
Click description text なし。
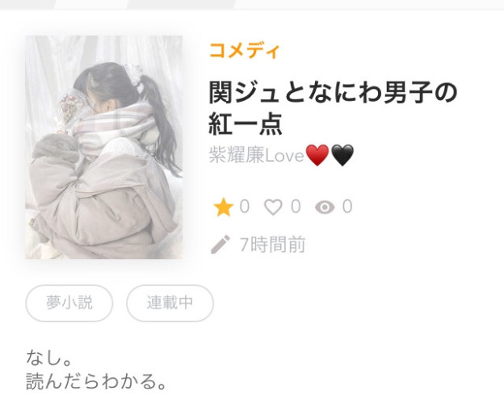point(48,358)
